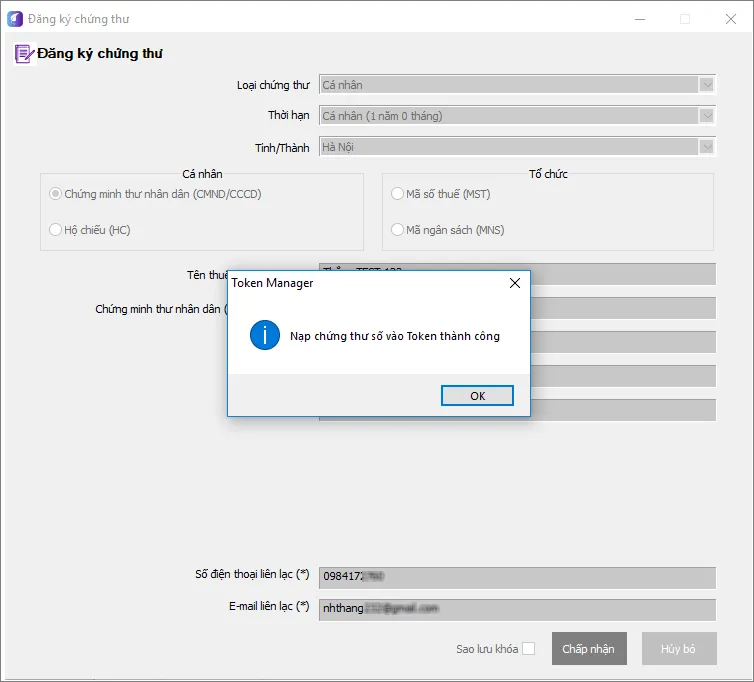Click the Tên thuê bao text field
The height and width of the screenshot is (682, 754).
pyautogui.click(x=620, y=273)
